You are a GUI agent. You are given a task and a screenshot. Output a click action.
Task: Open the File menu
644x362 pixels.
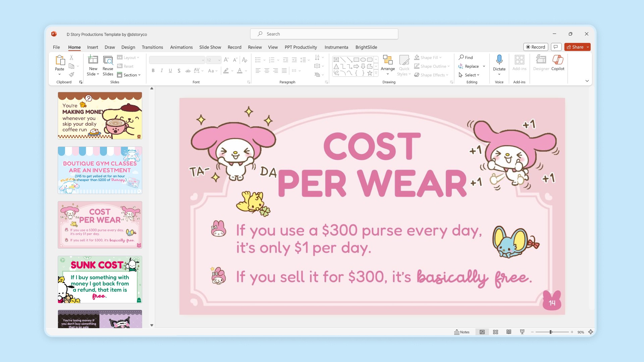pos(56,47)
